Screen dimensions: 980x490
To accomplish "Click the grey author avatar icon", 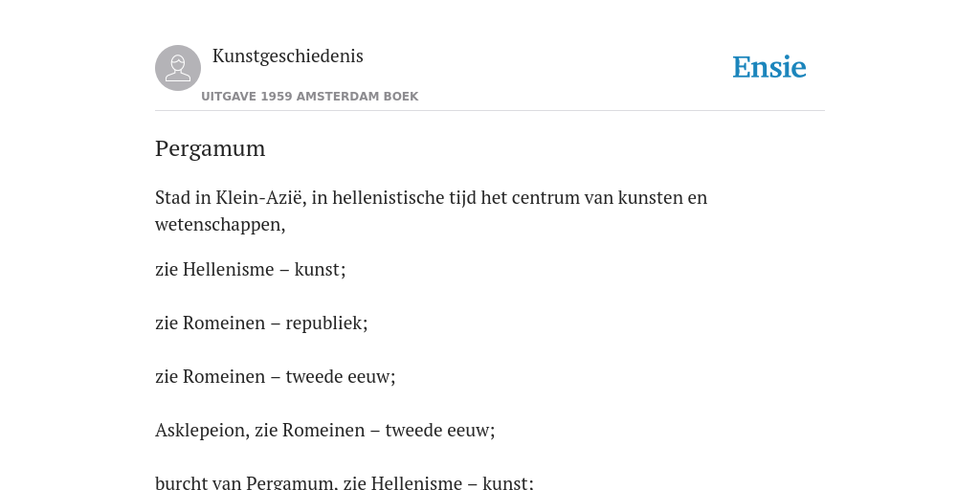I will tap(178, 68).
